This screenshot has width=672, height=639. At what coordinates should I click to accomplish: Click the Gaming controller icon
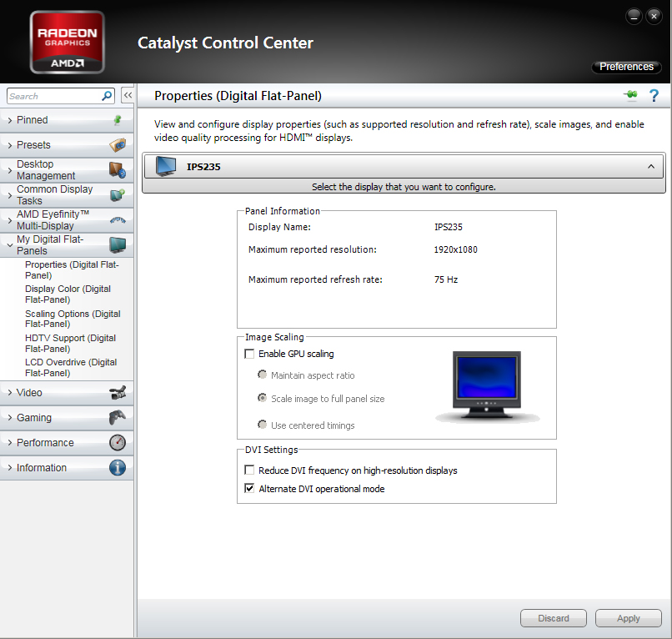(118, 418)
